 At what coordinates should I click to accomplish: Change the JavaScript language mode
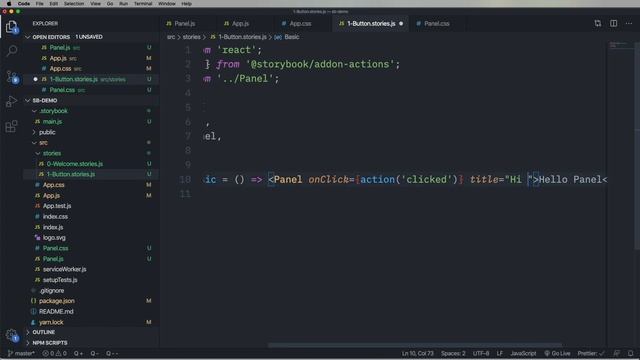point(523,353)
